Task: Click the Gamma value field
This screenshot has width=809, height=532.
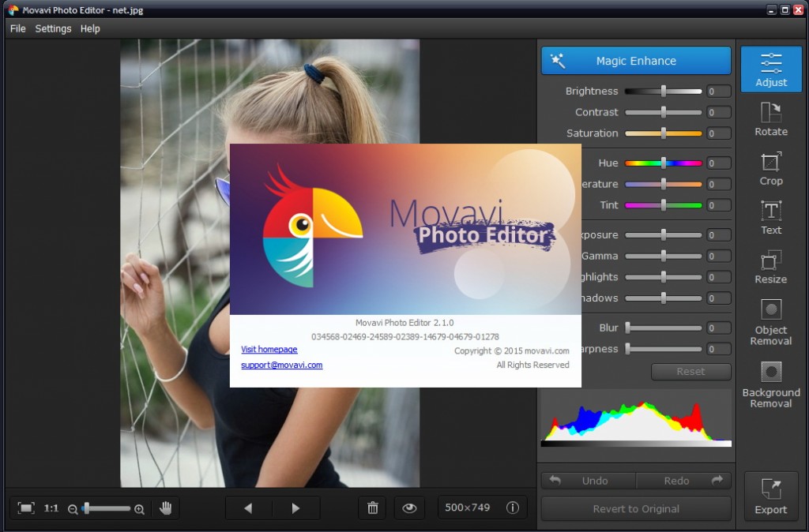Action: [x=718, y=257]
